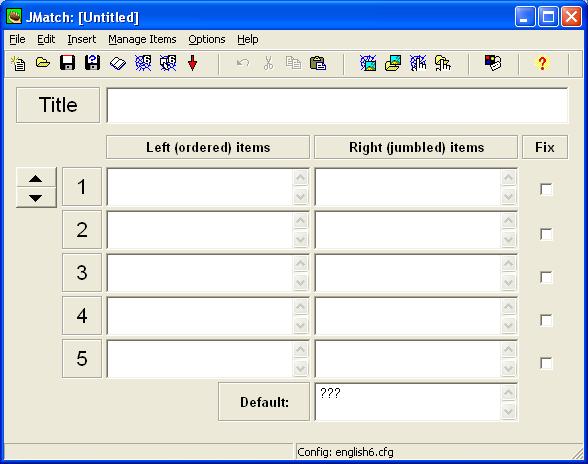This screenshot has width=588, height=464.
Task: Add reading text using the open book icon
Action: [118, 63]
